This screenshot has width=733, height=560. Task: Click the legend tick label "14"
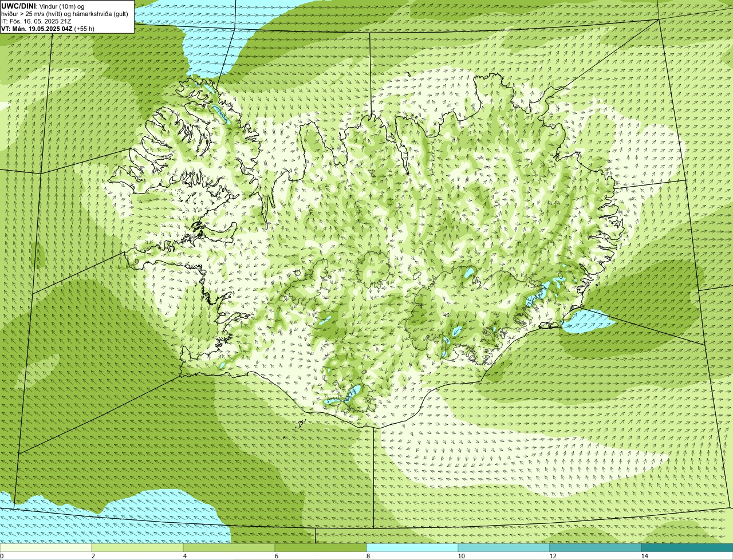pos(644,556)
